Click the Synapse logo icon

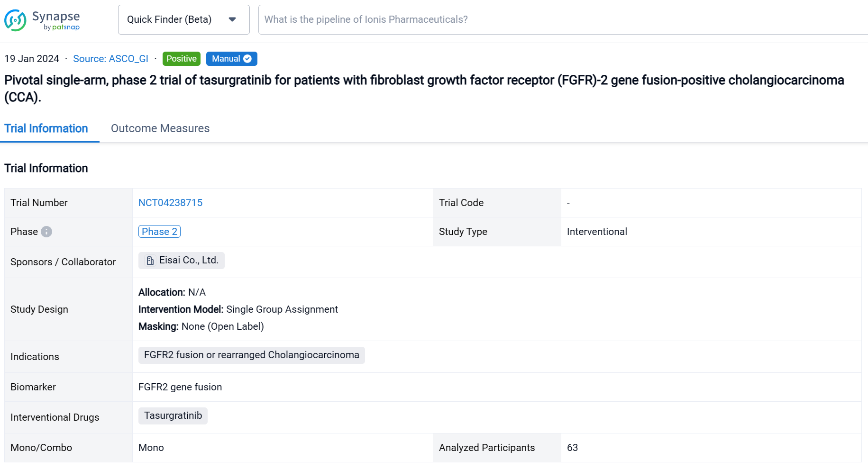(15, 20)
